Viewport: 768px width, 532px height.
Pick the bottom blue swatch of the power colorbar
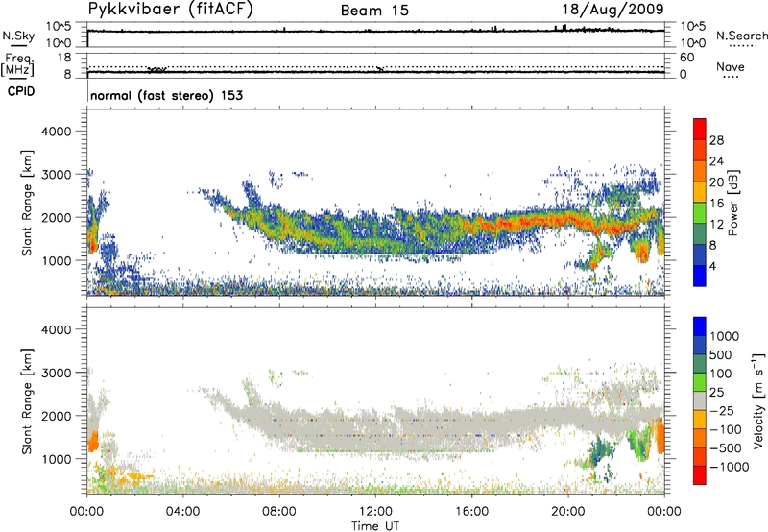[700, 276]
